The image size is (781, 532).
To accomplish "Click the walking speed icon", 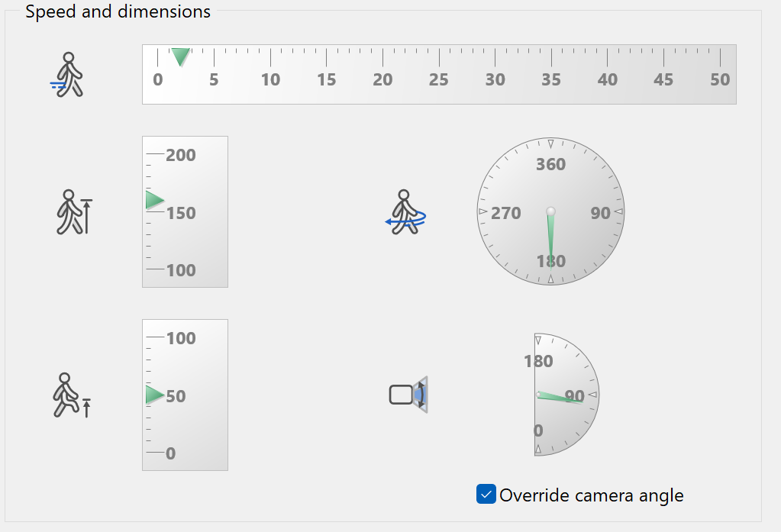I will pos(69,75).
